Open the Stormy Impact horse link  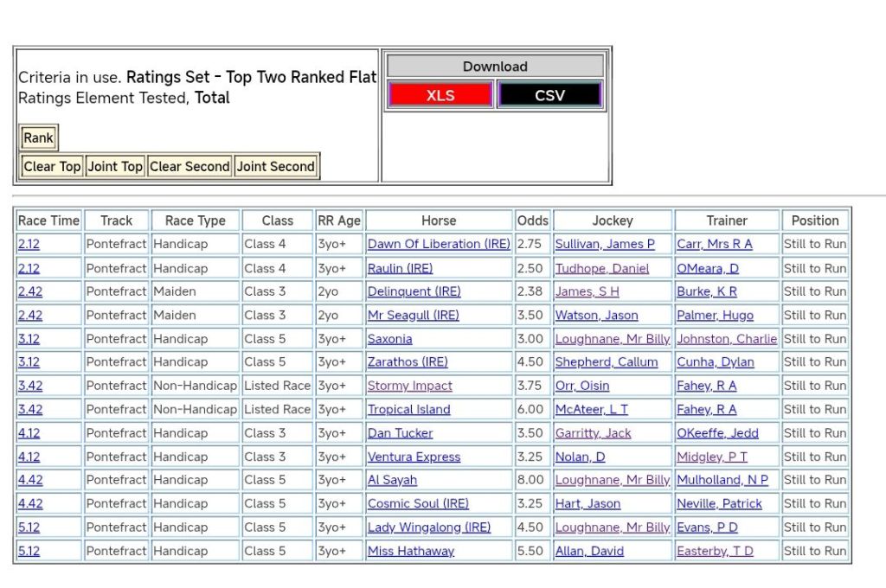click(x=409, y=386)
